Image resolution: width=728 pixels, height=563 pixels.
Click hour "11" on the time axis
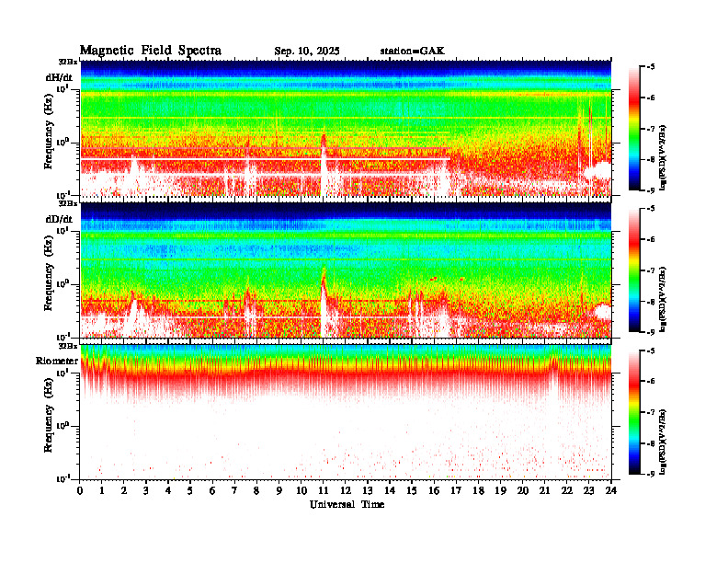[324, 490]
